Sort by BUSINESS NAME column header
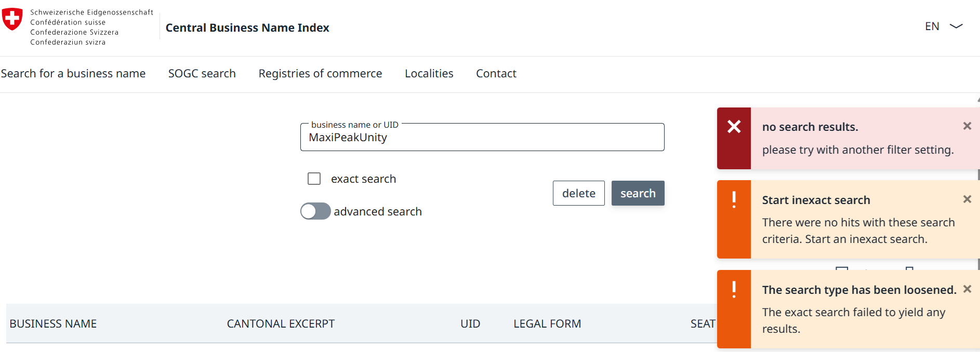The image size is (980, 352). pyautogui.click(x=53, y=324)
